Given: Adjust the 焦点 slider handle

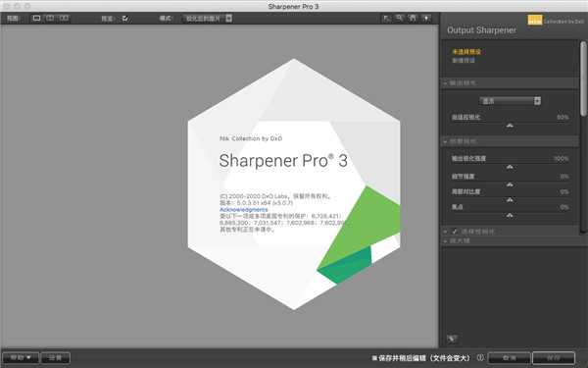Looking at the screenshot, I should coord(510,215).
